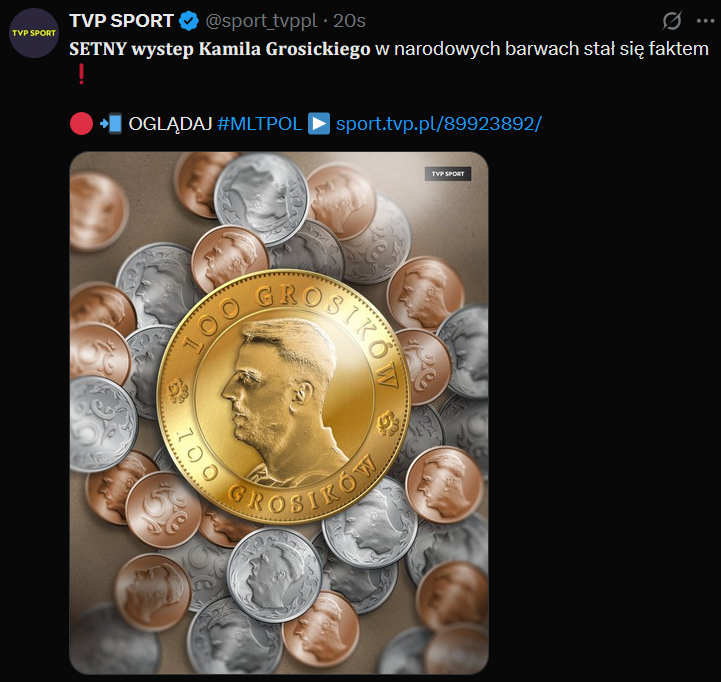The height and width of the screenshot is (682, 721).
Task: Open the sport.tvp.pl/89923892/ link
Action: pyautogui.click(x=439, y=124)
